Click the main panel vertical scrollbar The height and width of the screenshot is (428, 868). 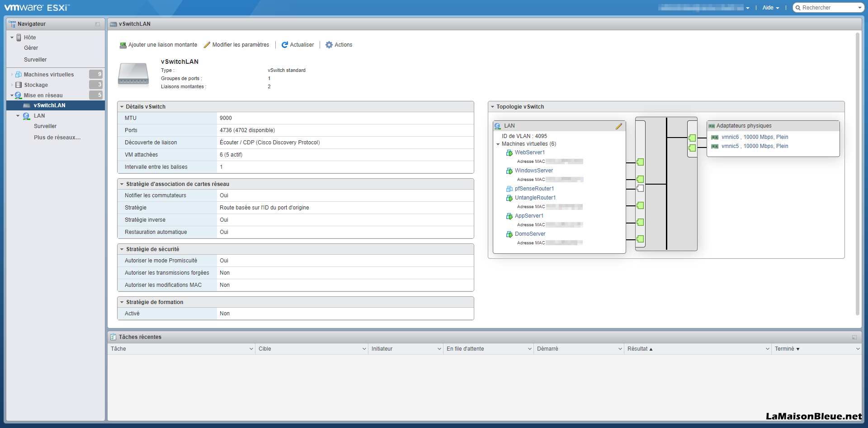857,174
